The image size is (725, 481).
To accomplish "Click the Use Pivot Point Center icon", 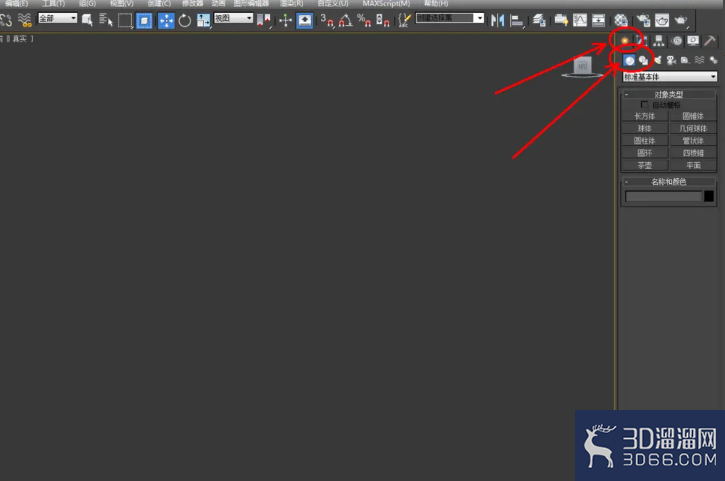I will coord(264,20).
